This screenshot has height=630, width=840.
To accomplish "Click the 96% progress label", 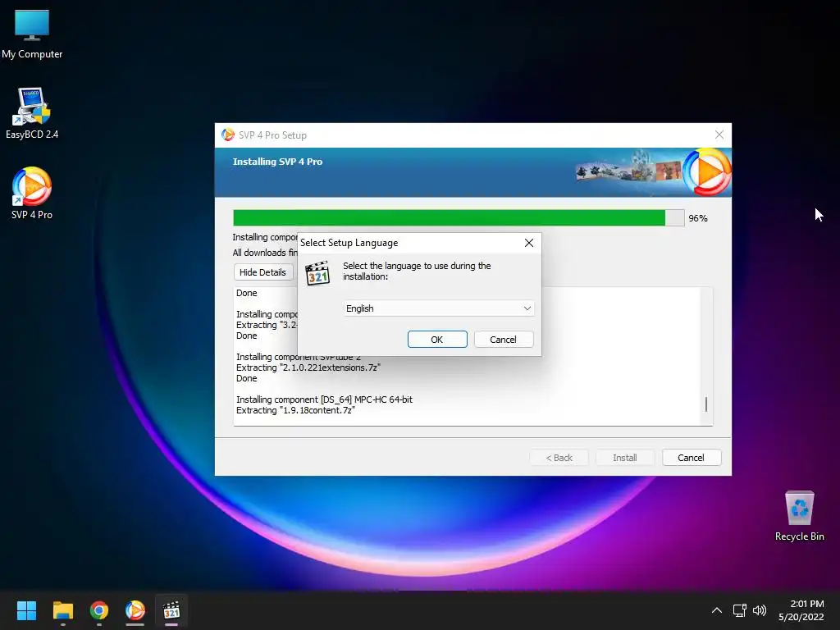I will tap(698, 218).
